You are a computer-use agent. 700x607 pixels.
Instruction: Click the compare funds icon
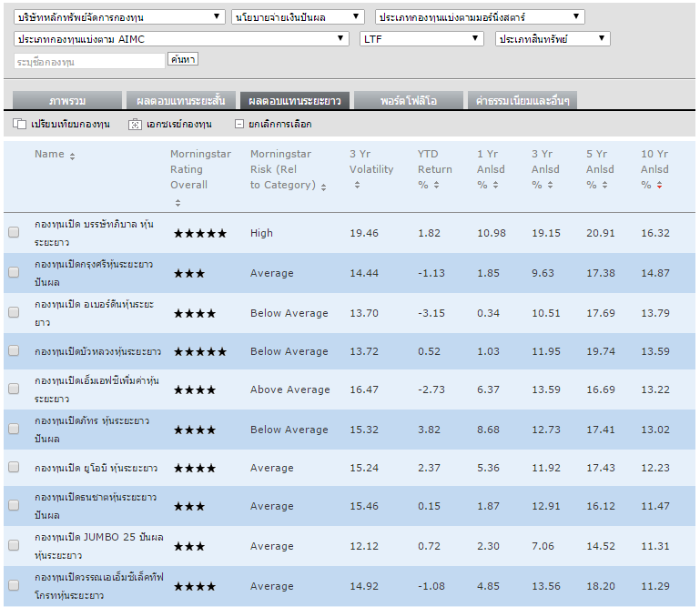tap(20, 124)
